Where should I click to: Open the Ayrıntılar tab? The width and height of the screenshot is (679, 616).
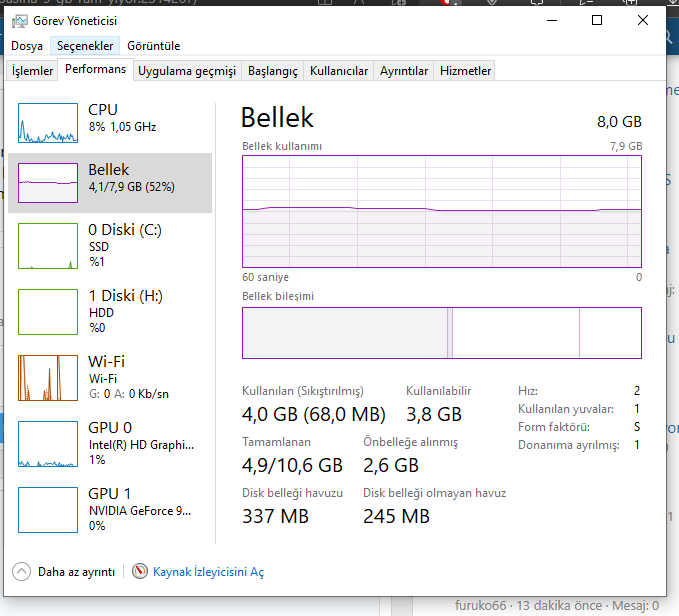(404, 71)
